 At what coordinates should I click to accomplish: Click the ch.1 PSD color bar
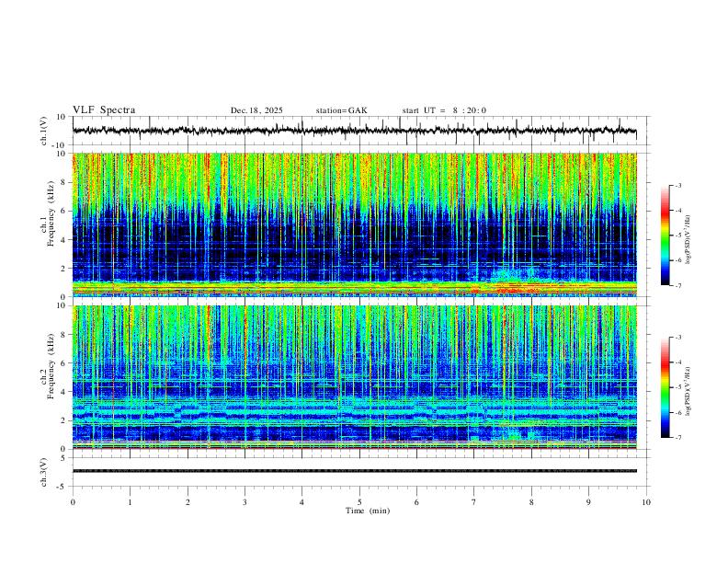click(x=665, y=236)
